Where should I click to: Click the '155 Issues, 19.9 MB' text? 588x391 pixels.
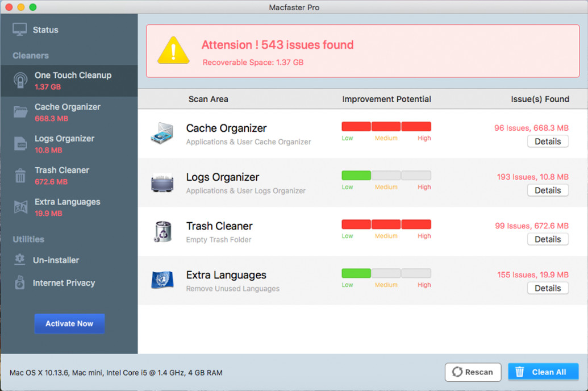pyautogui.click(x=533, y=274)
